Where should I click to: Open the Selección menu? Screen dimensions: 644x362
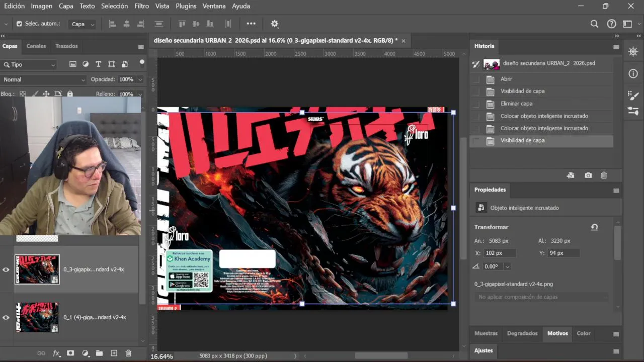(114, 6)
